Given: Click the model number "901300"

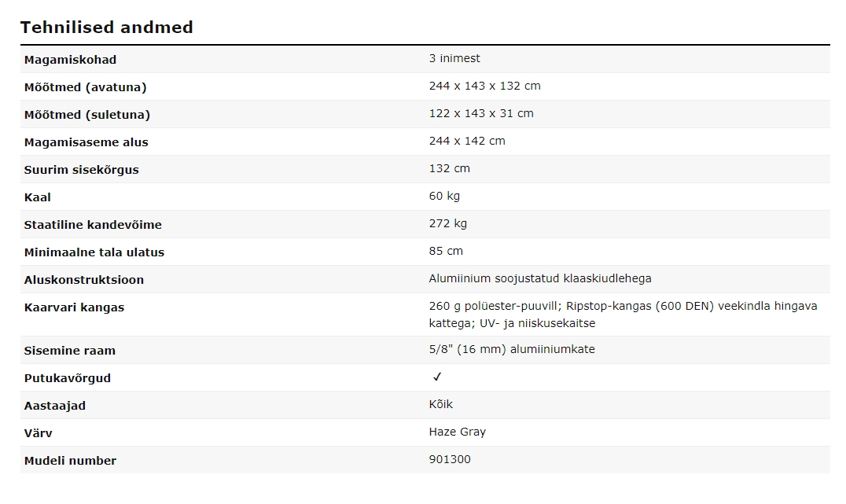Looking at the screenshot, I should tap(450, 459).
